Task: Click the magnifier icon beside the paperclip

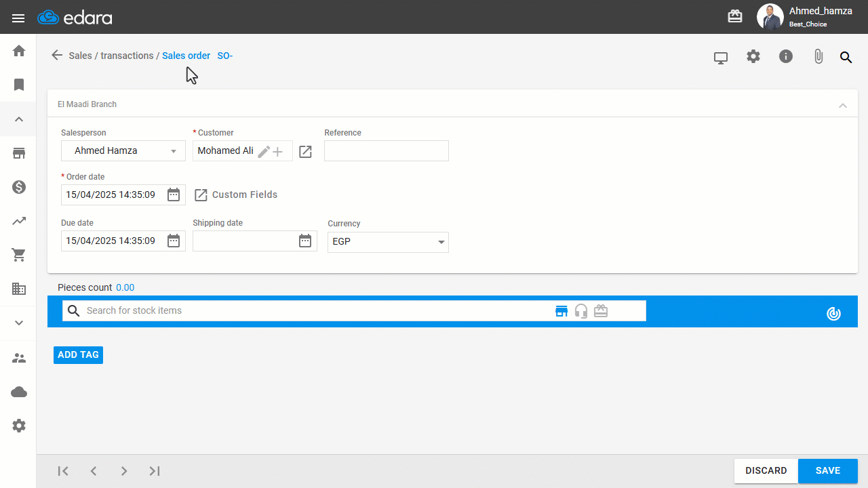Action: click(x=846, y=57)
